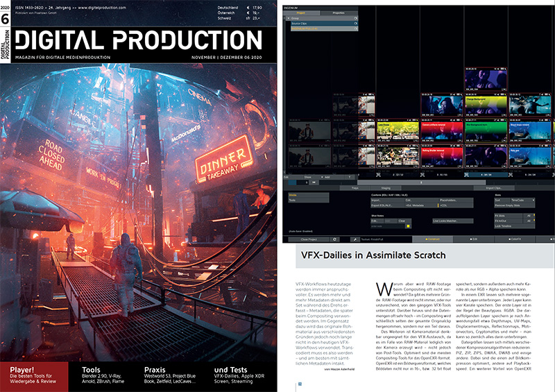
Task: Select the yellow Lens flares clip thumbnail
Action: [398, 131]
